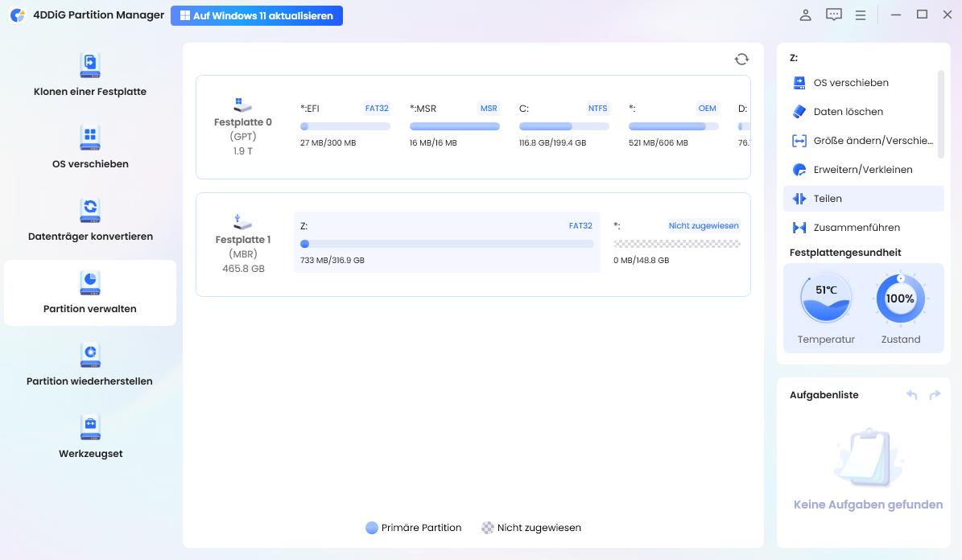Click Auf Windows 11 aktualisieren button
This screenshot has height=560, width=962.
(257, 15)
